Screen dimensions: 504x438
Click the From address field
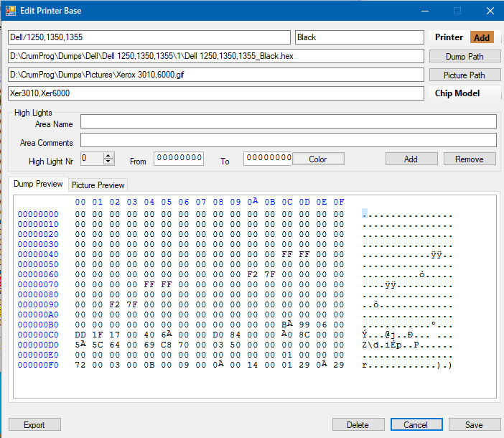[x=179, y=158]
